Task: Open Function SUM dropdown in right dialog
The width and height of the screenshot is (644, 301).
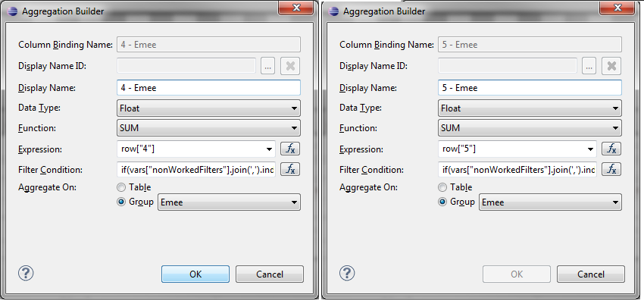Action: click(x=530, y=128)
